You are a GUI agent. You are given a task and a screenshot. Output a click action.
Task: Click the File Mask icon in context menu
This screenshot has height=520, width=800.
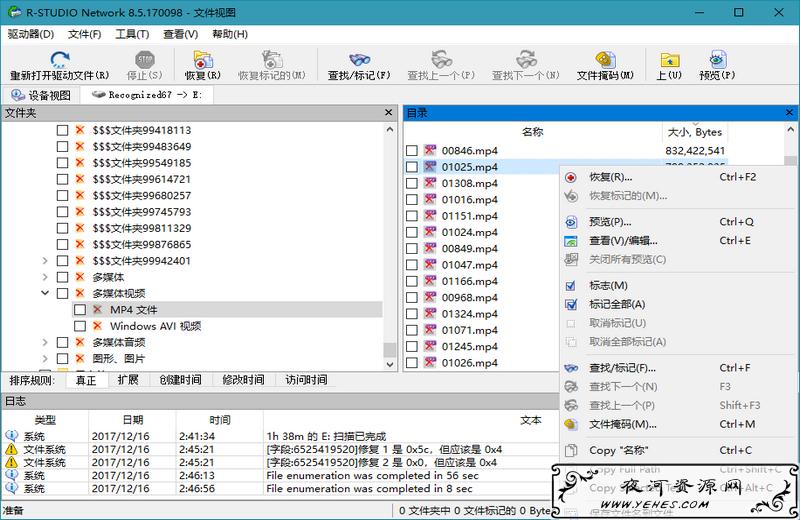click(x=571, y=424)
